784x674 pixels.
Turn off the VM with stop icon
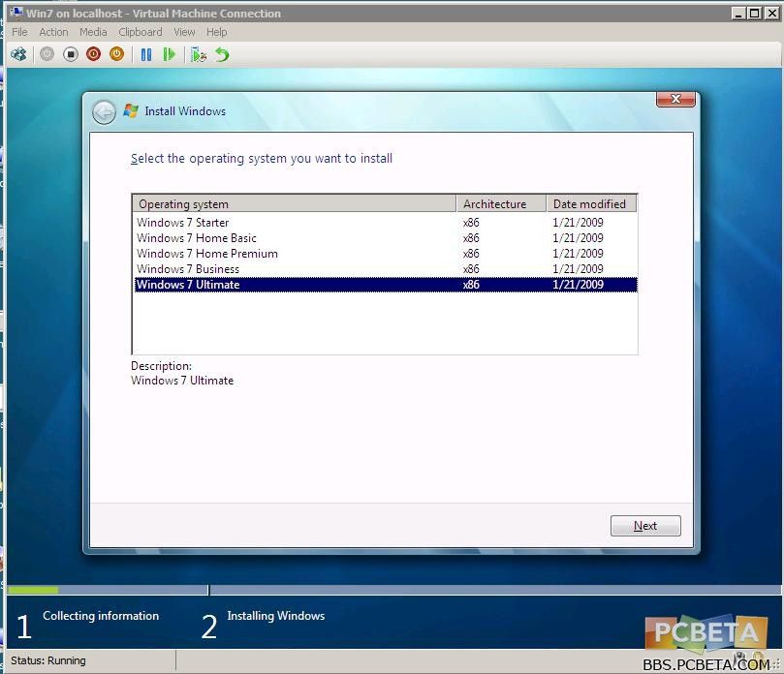(71, 54)
